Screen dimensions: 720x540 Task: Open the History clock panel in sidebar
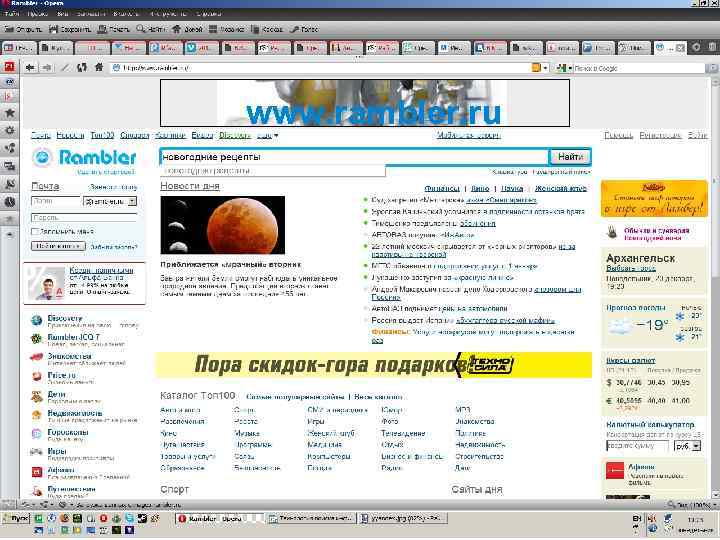10,202
